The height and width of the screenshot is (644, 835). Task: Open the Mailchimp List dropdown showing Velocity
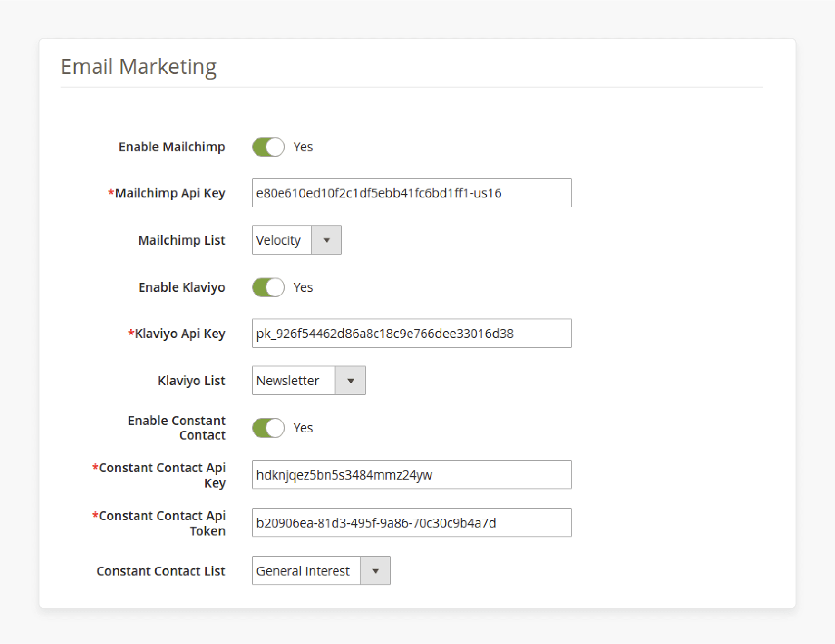(x=297, y=240)
